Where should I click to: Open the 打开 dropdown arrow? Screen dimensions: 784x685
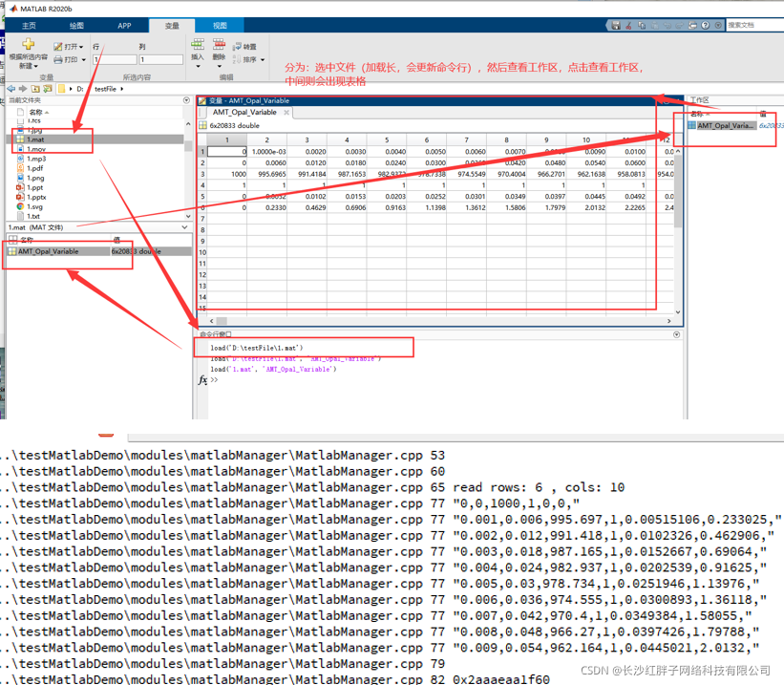81,47
